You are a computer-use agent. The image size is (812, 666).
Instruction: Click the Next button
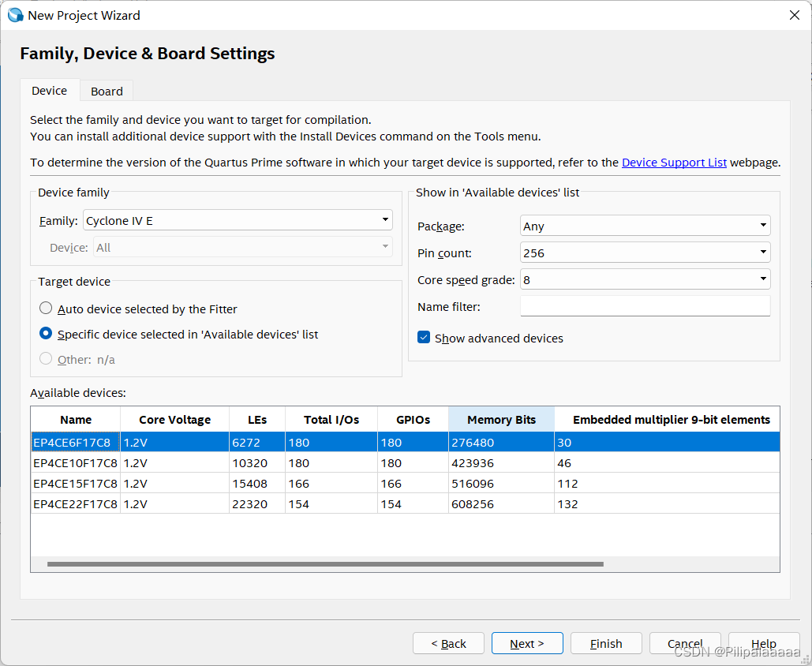click(526, 643)
